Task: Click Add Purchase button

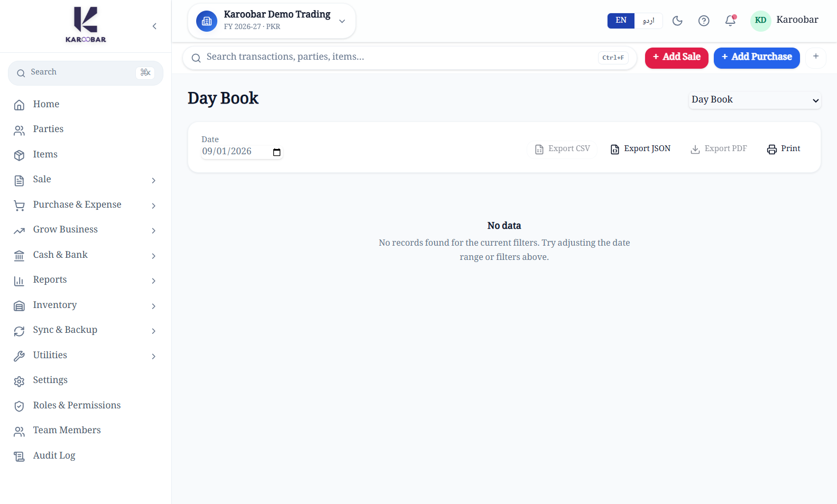Action: (x=757, y=57)
